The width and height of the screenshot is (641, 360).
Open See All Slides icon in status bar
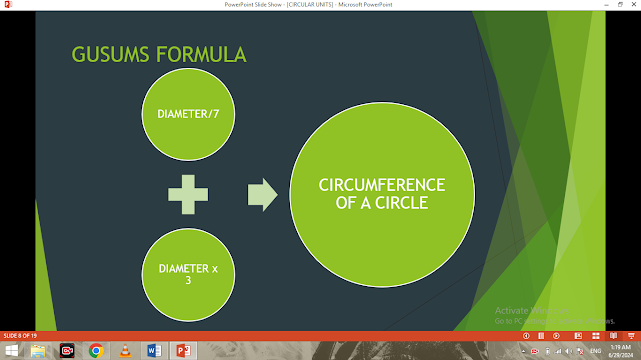tap(541, 336)
